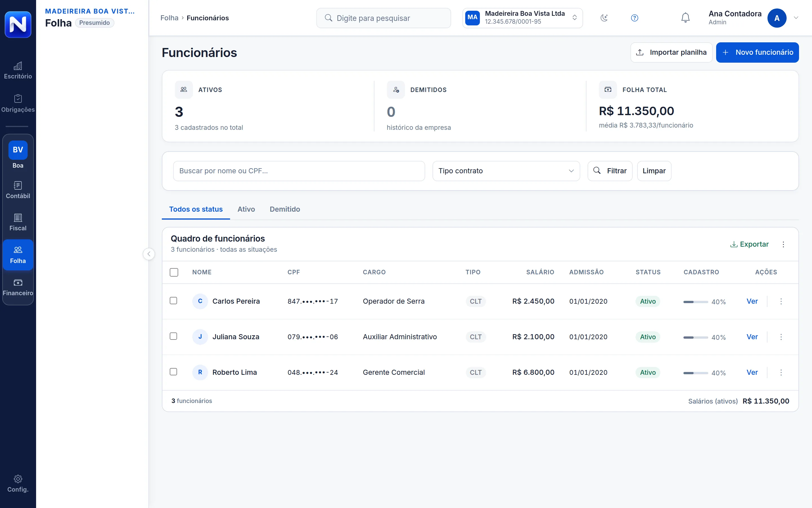Tick the select-all checkbox in table header
The width and height of the screenshot is (812, 508).
click(174, 272)
